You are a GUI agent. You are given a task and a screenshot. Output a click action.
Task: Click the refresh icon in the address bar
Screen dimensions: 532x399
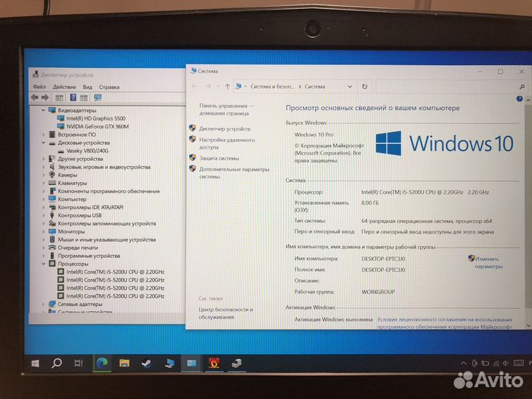pyautogui.click(x=364, y=86)
